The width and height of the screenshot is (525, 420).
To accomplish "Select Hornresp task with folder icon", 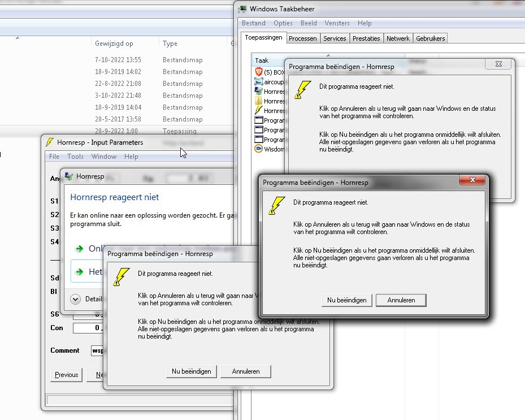I will (x=258, y=101).
